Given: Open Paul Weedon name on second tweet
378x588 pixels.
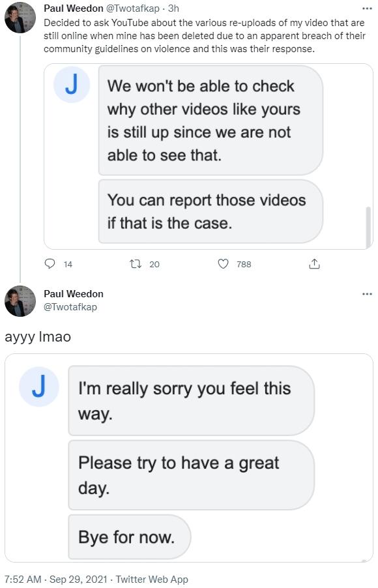Looking at the screenshot, I should [74, 293].
